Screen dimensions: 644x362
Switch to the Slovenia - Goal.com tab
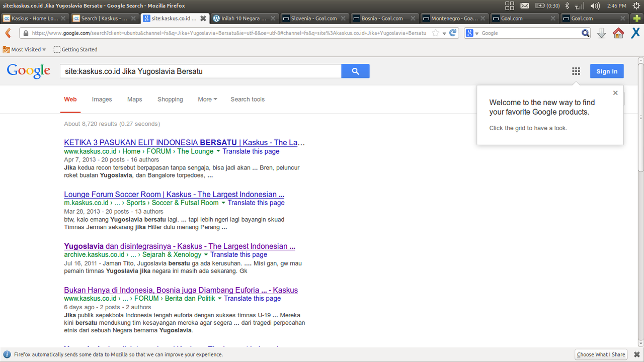click(314, 19)
